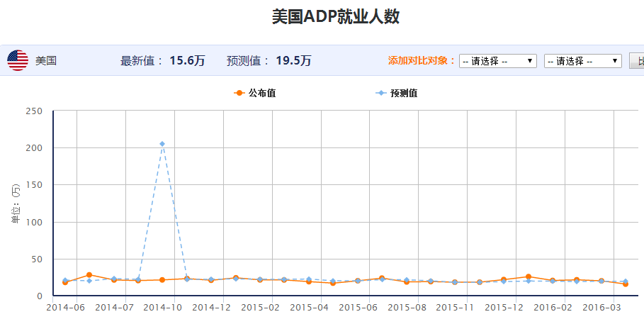Click the 预测值 19.5万 text
Image resolution: width=644 pixels, height=324 pixels.
coord(269,61)
